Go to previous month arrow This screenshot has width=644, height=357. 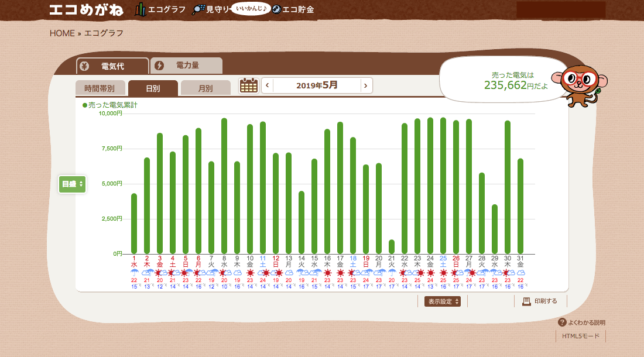coord(268,85)
